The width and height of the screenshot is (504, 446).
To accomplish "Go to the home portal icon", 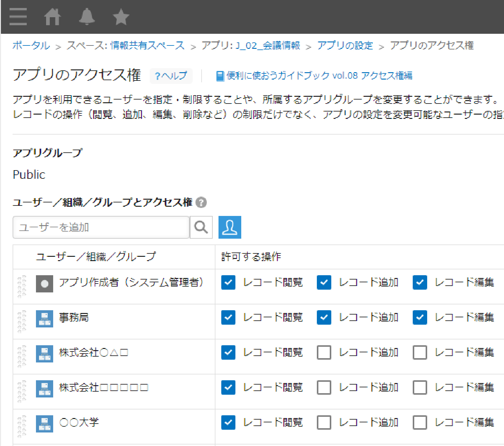I will point(53,17).
